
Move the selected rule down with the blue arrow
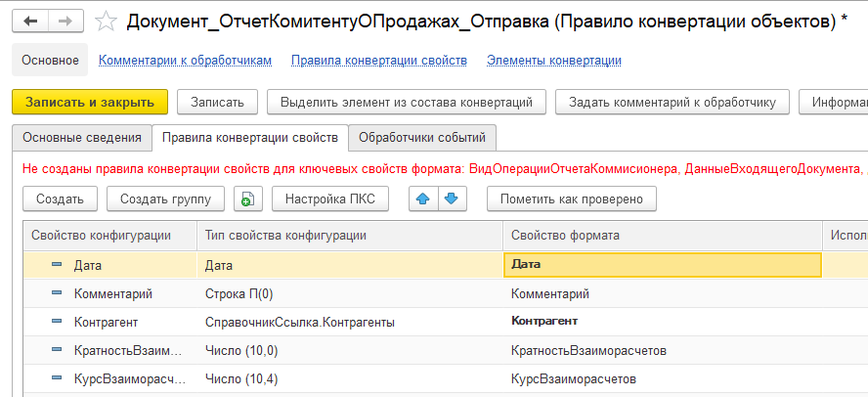pos(453,198)
